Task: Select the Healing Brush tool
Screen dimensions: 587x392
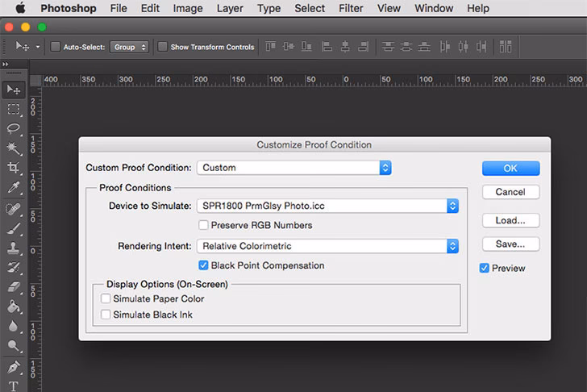Action: 14,209
